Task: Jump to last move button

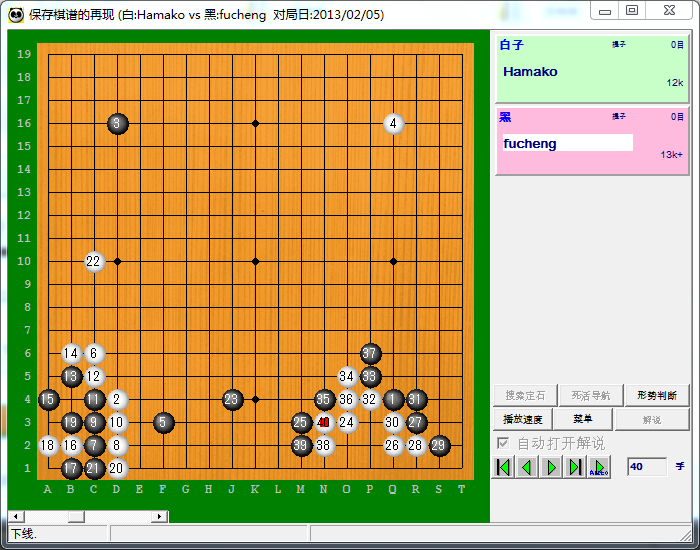Action: click(x=575, y=467)
